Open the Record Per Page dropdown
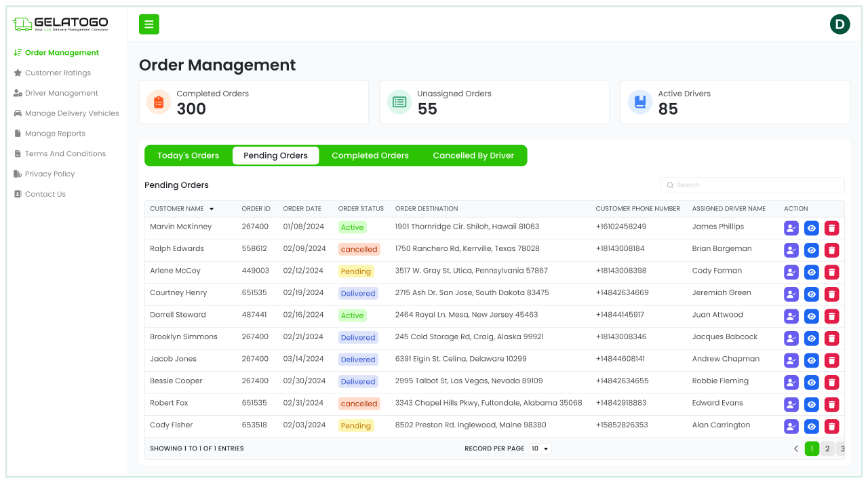The image size is (868, 483). point(540,448)
